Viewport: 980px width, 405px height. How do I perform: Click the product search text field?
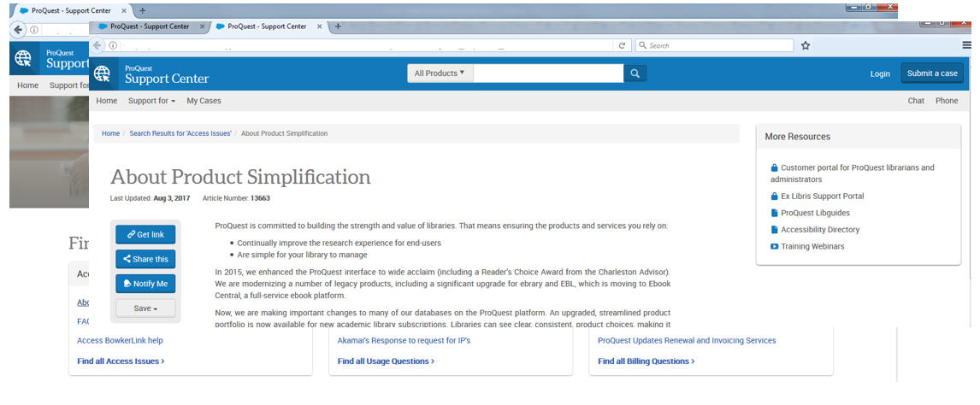click(x=548, y=73)
